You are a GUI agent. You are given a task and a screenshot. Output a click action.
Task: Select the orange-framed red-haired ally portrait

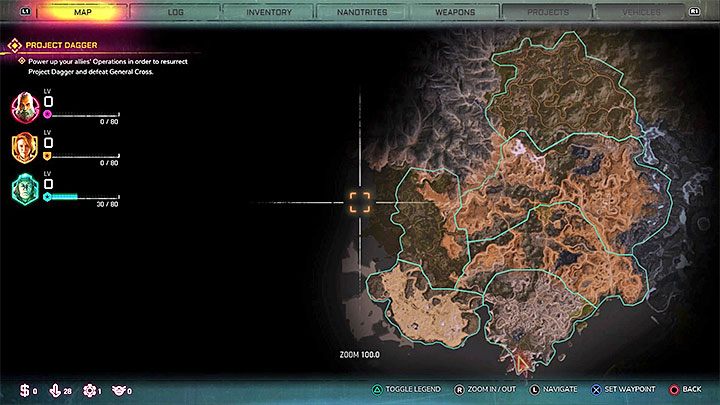click(25, 147)
